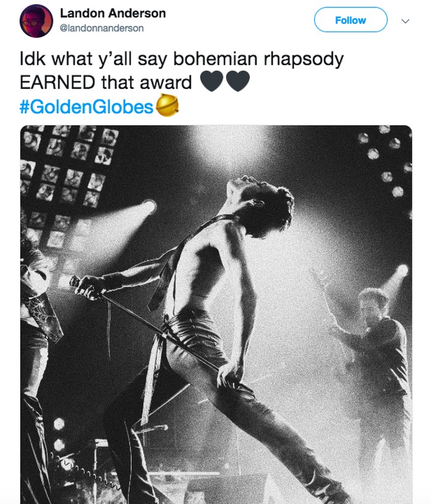Click the golden globe hashtag emoji
Screen dimensions: 431x504
coord(167,107)
